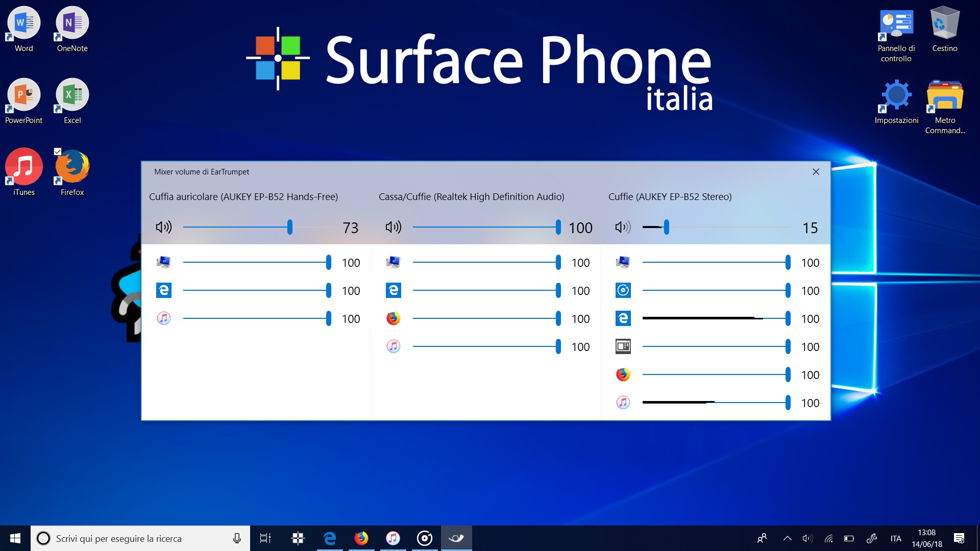Screen dimensions: 980x551
Task: Set Firefox slider in AUKEY Stereo column
Action: [x=717, y=374]
